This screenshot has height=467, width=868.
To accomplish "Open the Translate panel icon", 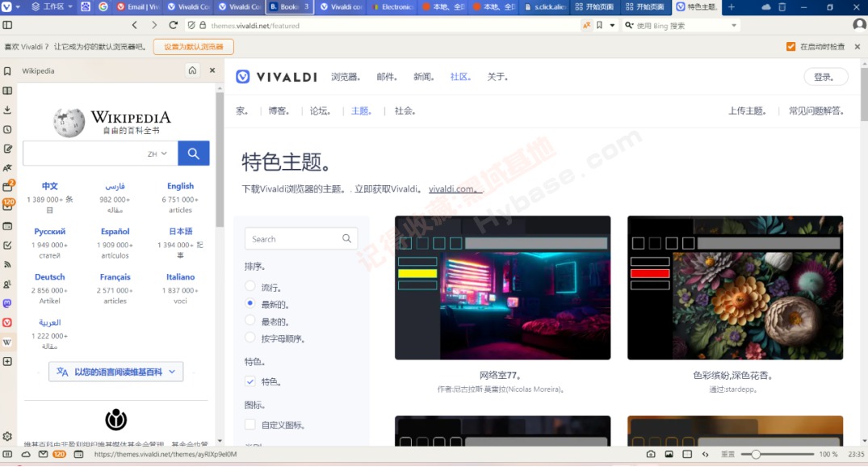I will pyautogui.click(x=7, y=168).
